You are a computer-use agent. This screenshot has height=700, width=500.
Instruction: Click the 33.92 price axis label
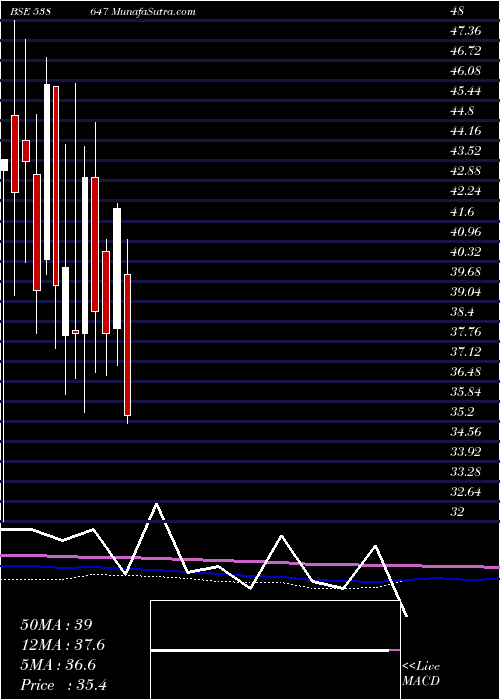coord(465,453)
